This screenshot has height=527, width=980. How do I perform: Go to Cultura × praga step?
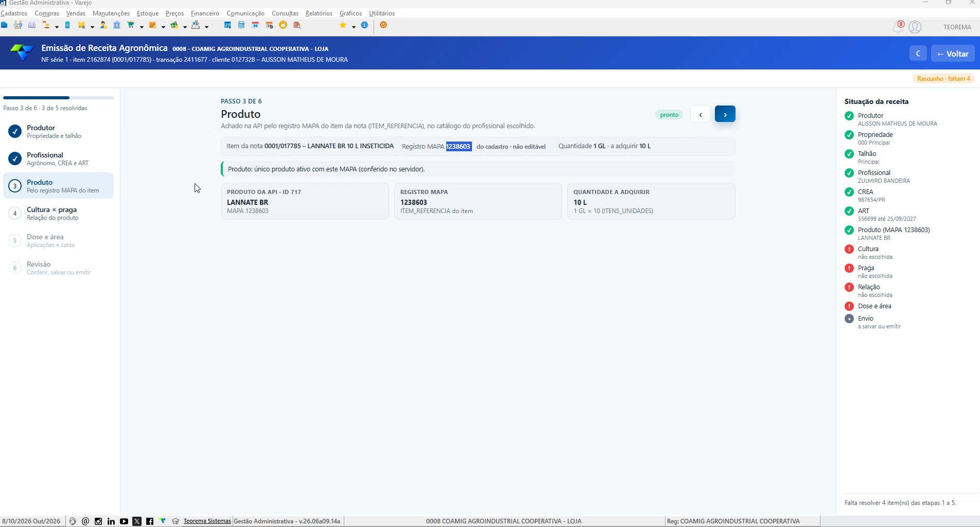(58, 213)
